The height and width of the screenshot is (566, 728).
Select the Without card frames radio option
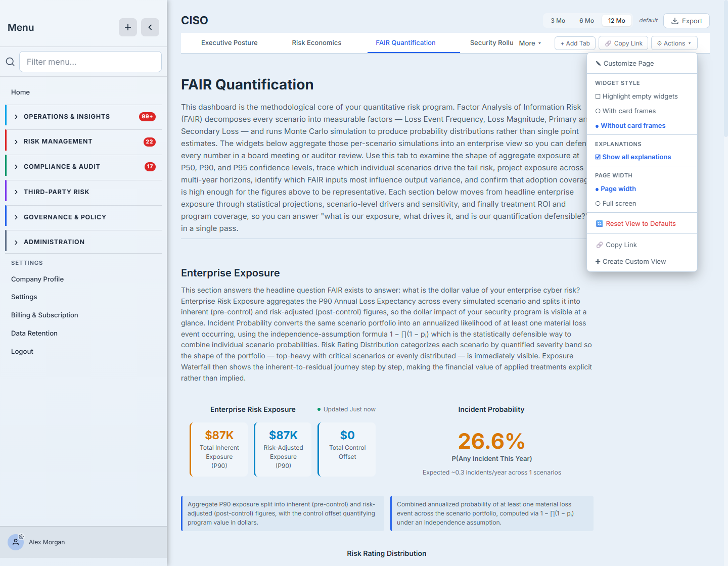point(597,126)
